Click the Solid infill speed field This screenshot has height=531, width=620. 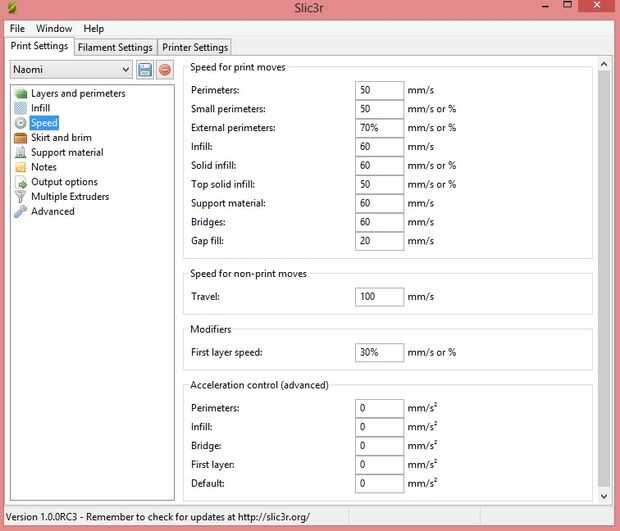tap(379, 165)
